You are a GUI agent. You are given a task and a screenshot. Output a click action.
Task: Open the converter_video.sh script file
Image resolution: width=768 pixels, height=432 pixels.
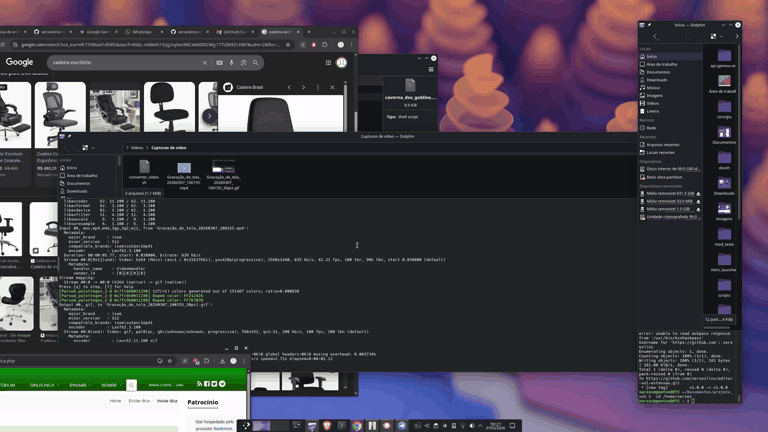(x=144, y=168)
